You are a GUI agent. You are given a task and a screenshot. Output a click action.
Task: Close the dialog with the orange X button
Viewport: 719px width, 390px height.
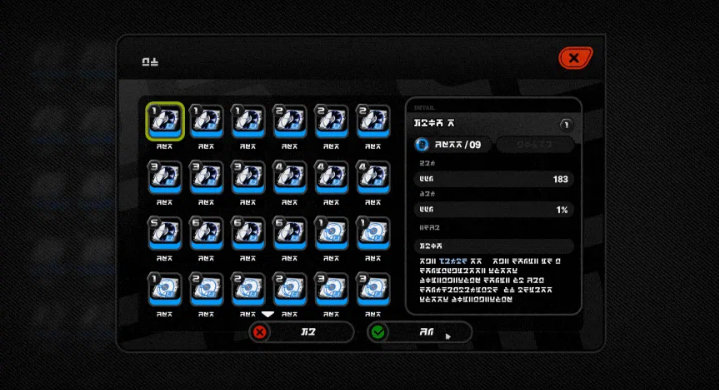[x=575, y=58]
